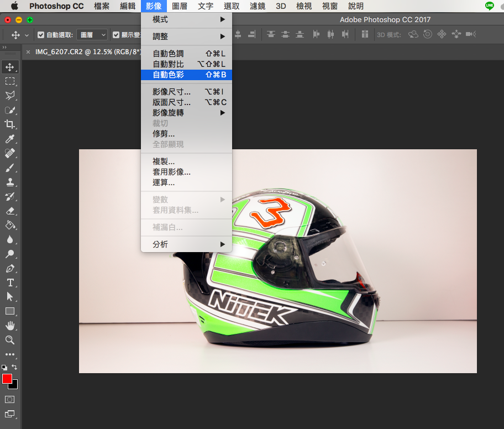The width and height of the screenshot is (504, 429).
Task: Select the Eraser tool
Action: pyautogui.click(x=9, y=211)
